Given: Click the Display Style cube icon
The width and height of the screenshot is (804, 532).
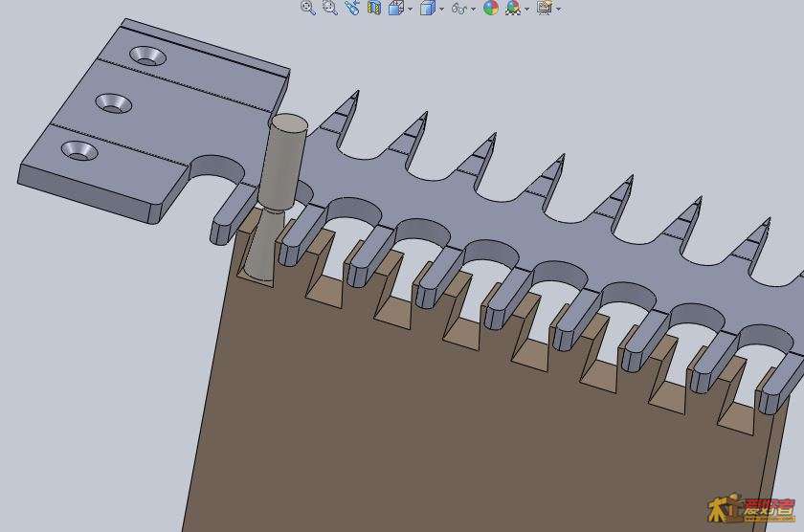Looking at the screenshot, I should (x=427, y=8).
